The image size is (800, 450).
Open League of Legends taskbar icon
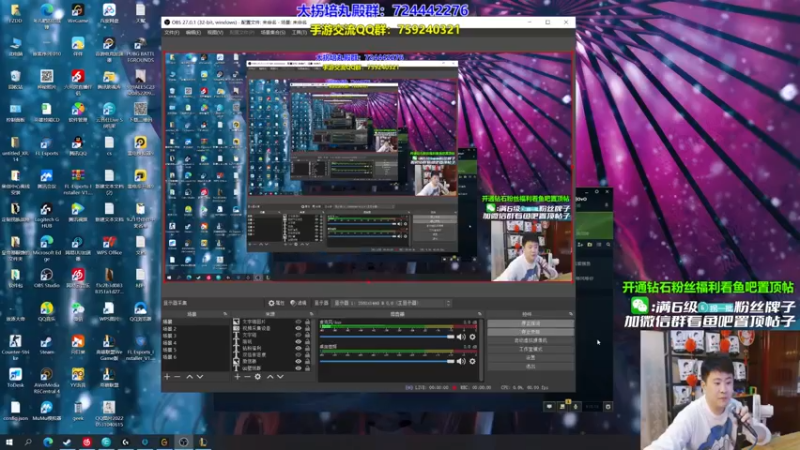(203, 442)
